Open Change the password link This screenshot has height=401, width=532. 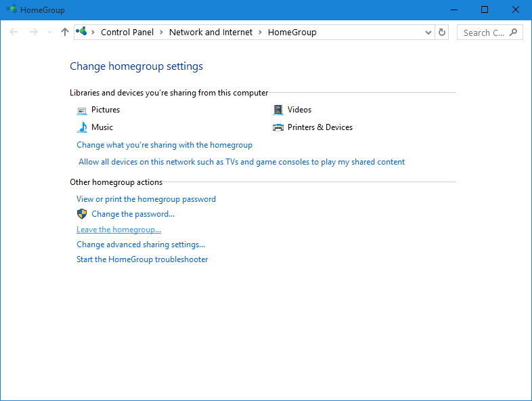(x=133, y=214)
